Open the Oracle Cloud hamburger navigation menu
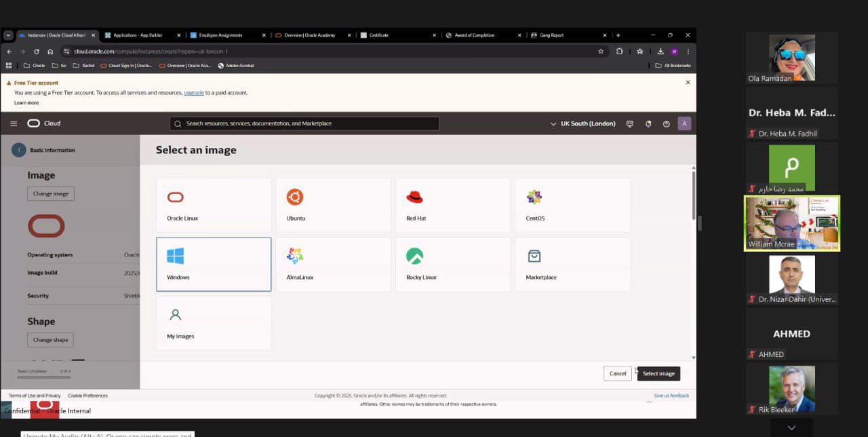 pyautogui.click(x=14, y=123)
